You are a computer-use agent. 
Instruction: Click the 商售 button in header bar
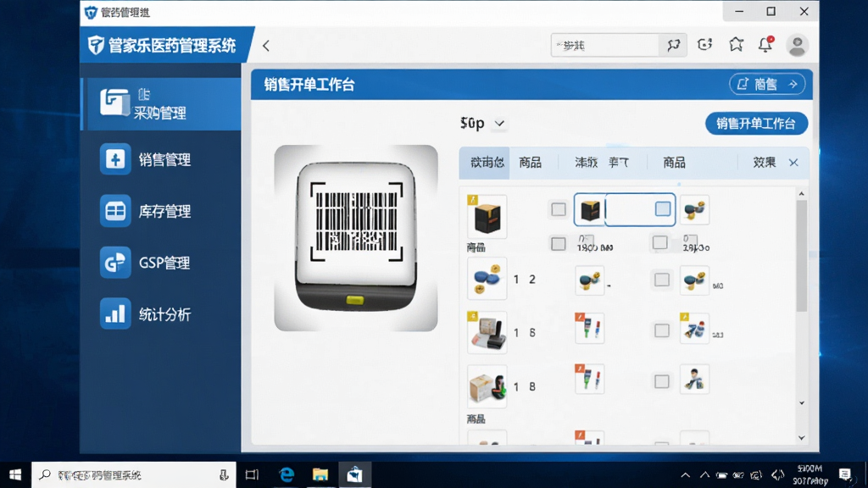[x=766, y=84]
